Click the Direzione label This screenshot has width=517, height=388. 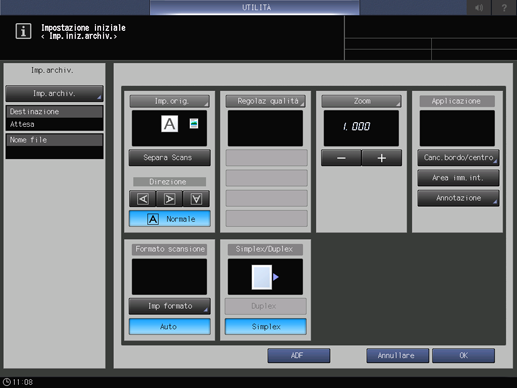pyautogui.click(x=170, y=182)
